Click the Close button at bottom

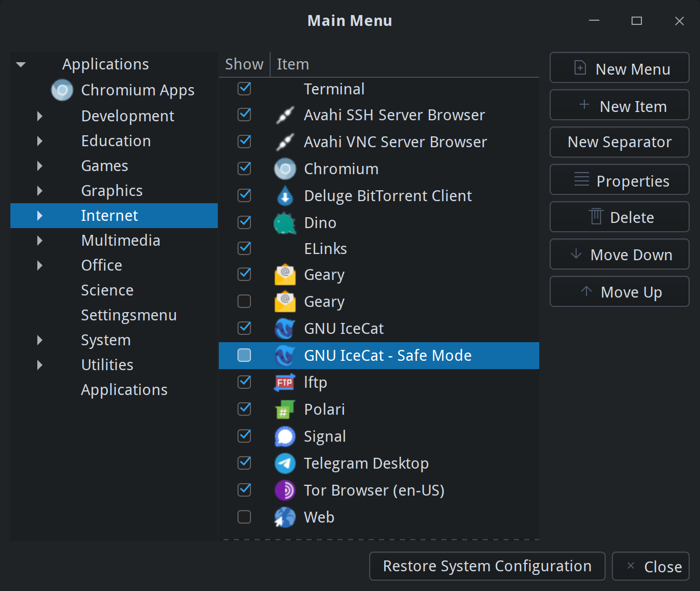[651, 566]
